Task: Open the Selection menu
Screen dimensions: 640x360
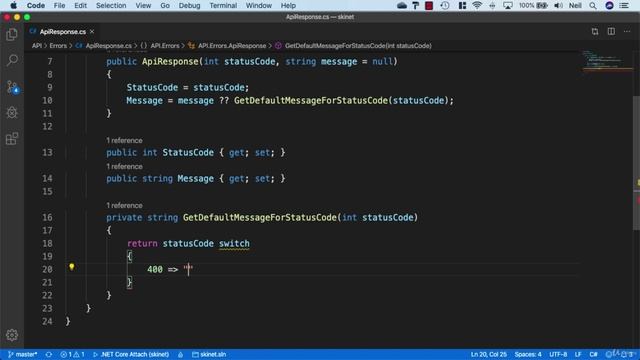Action: click(x=111, y=5)
